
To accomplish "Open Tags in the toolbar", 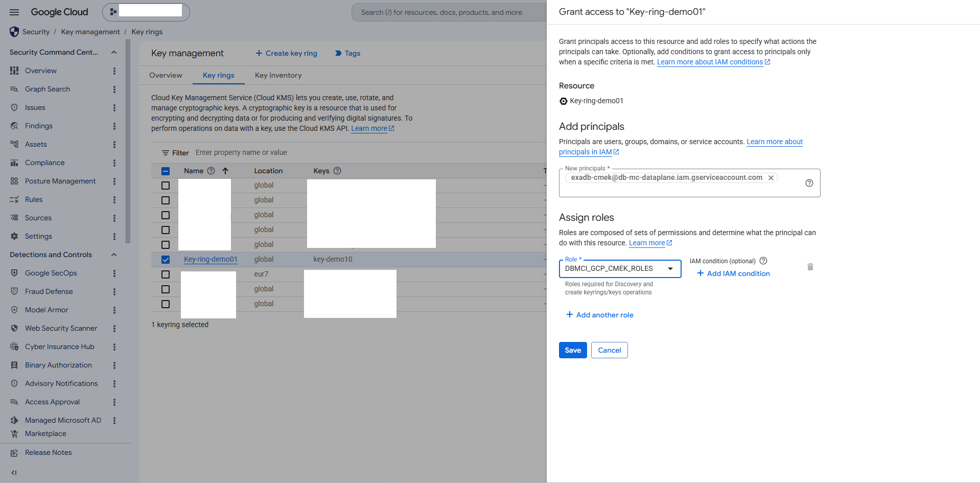I will (x=347, y=53).
